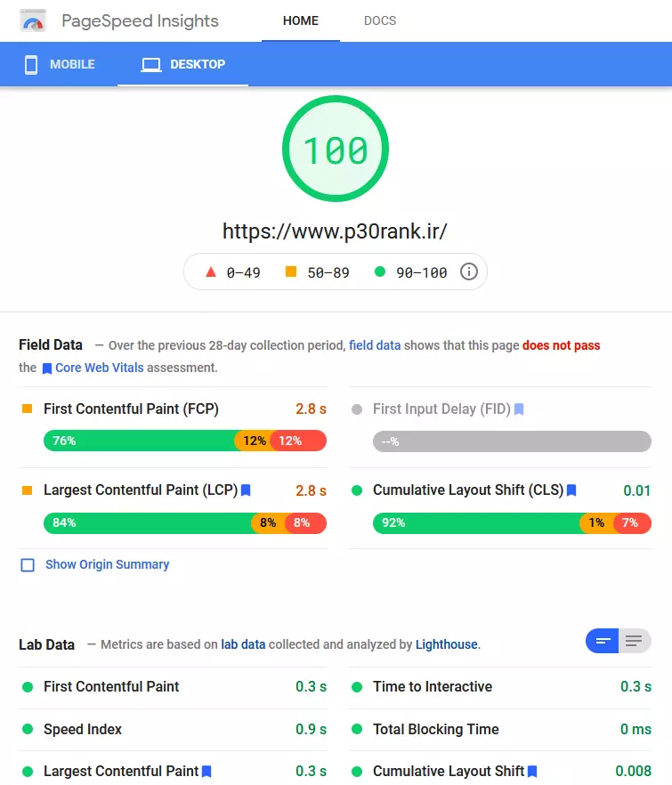Click the Time to Interactive label

tap(433, 686)
